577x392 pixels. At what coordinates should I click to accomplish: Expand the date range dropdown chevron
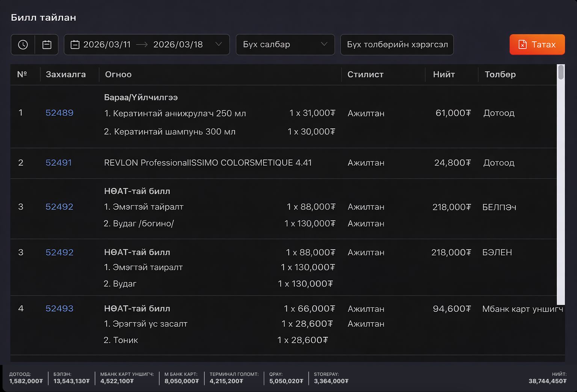tap(218, 44)
